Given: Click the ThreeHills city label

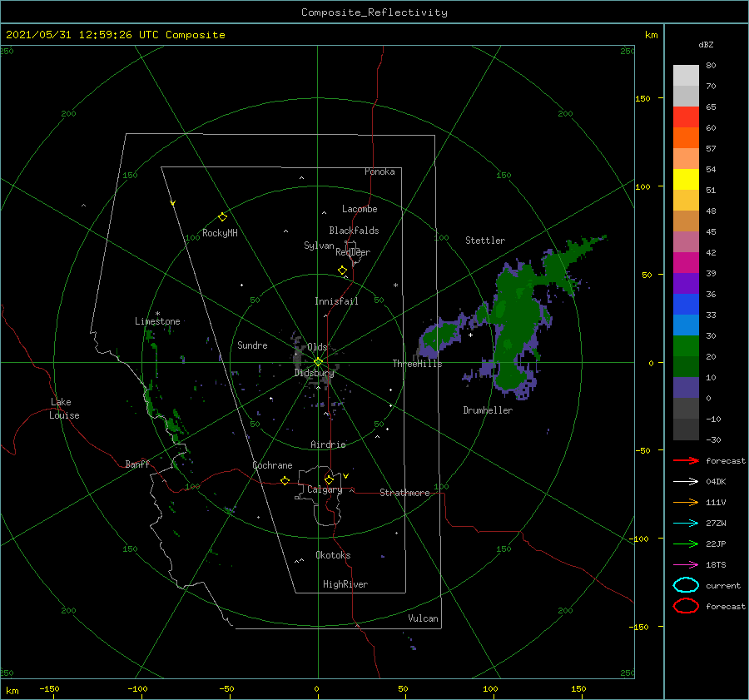Looking at the screenshot, I should click(x=417, y=364).
